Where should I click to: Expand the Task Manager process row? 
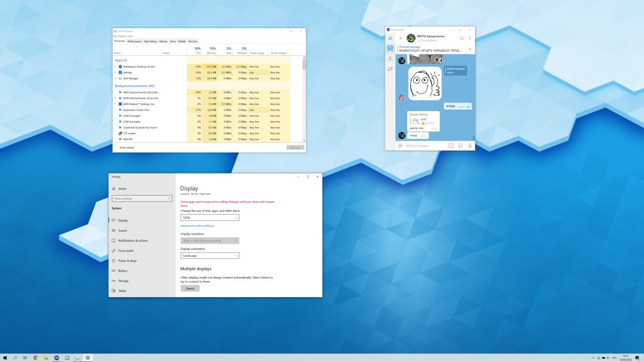115,78
